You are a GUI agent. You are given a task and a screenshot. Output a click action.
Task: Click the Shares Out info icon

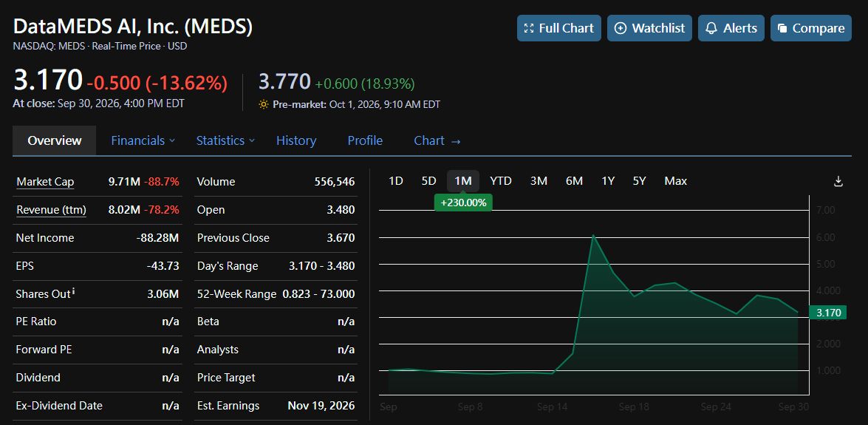coord(74,291)
